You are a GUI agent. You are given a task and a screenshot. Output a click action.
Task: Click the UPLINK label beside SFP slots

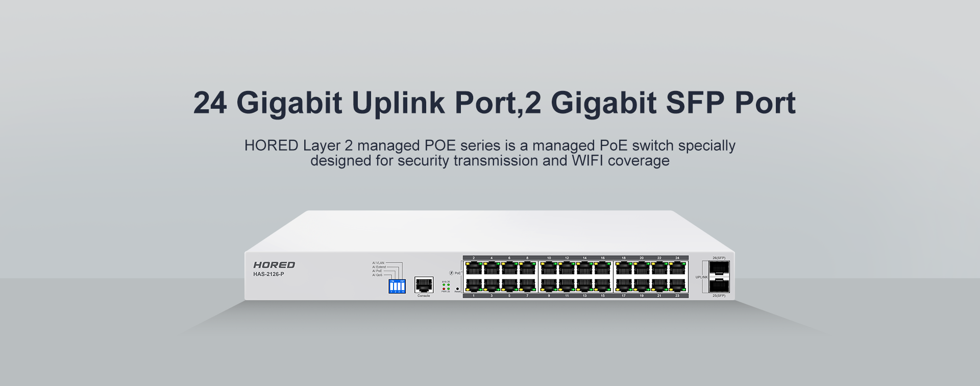tap(701, 277)
